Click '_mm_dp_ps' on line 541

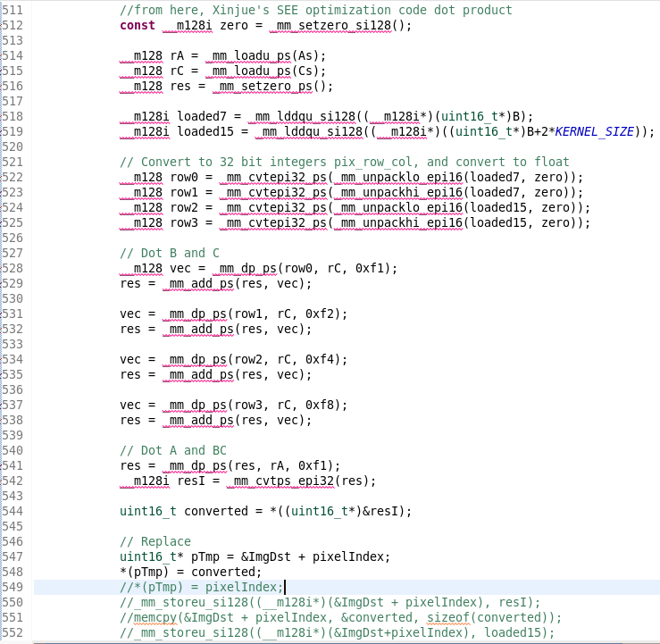pos(195,465)
